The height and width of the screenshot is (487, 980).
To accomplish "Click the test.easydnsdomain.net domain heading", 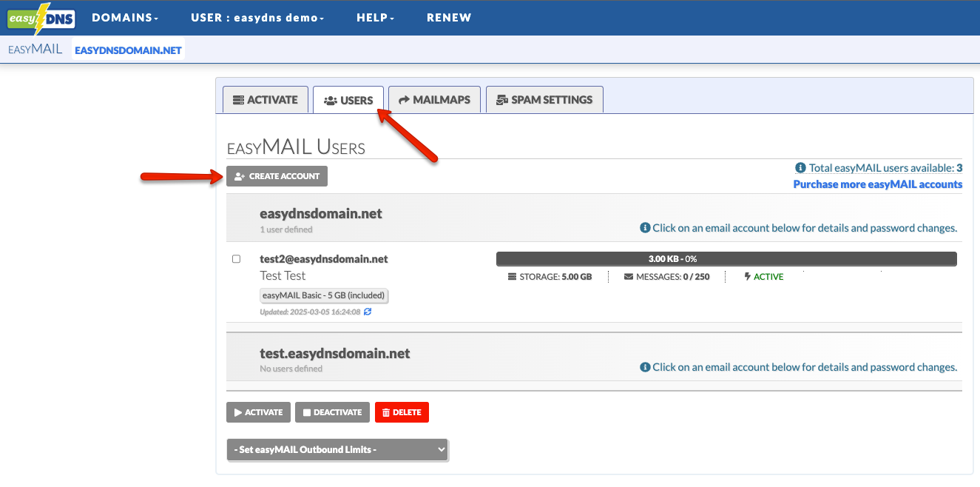I will click(335, 353).
